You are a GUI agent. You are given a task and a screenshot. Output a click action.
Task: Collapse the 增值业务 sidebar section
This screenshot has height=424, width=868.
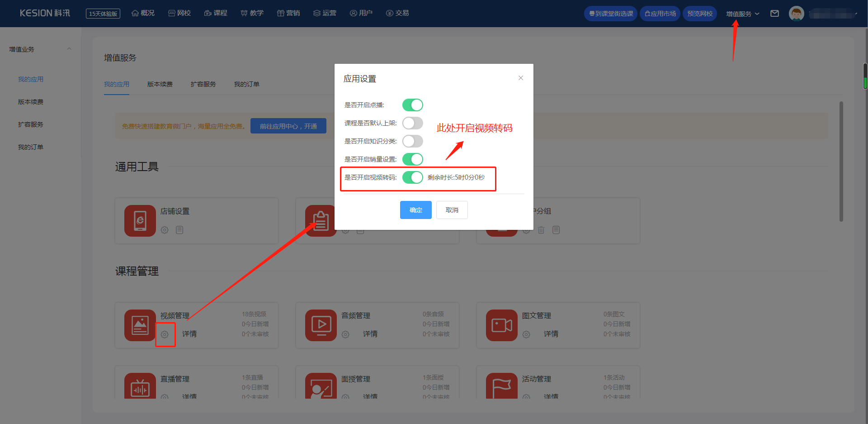(69, 49)
